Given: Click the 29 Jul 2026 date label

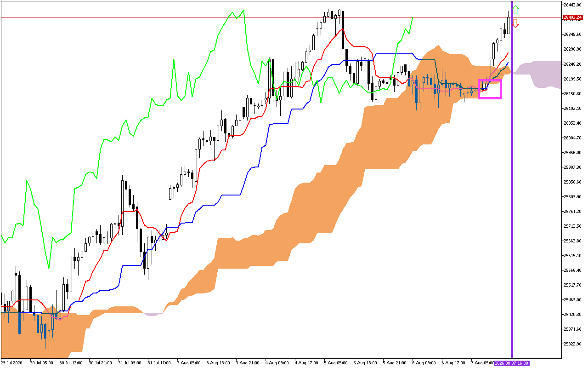Looking at the screenshot, I should (x=12, y=363).
